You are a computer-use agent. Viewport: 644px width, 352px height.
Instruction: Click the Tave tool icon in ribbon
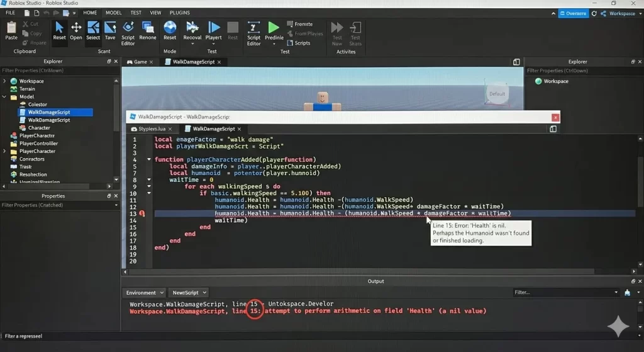pos(110,27)
